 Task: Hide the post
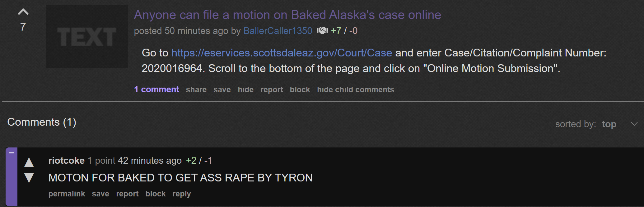pos(246,90)
